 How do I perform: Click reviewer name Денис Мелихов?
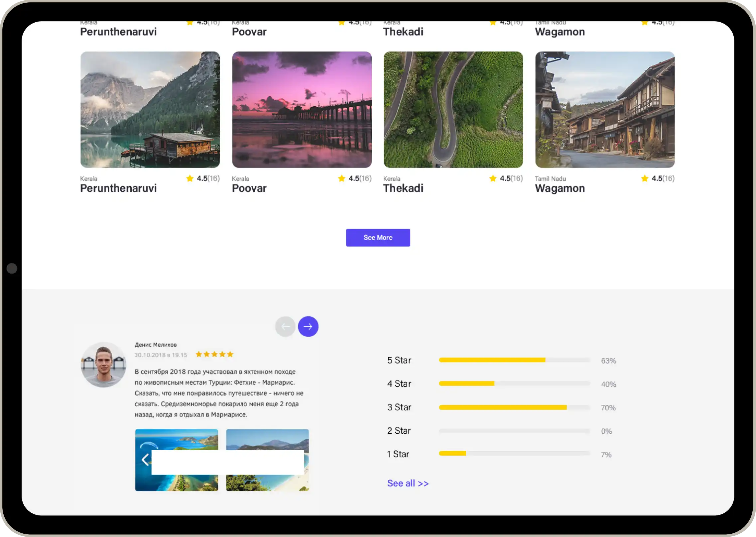pyautogui.click(x=156, y=345)
